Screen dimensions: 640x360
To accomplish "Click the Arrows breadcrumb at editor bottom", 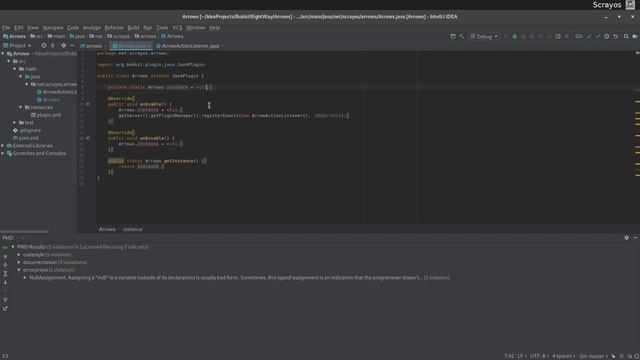I will [x=107, y=229].
